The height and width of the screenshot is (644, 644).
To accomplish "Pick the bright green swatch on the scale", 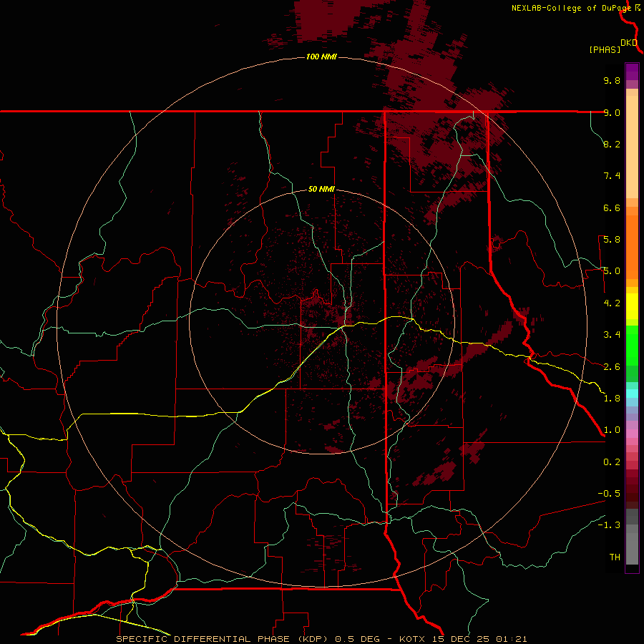I will [x=632, y=346].
